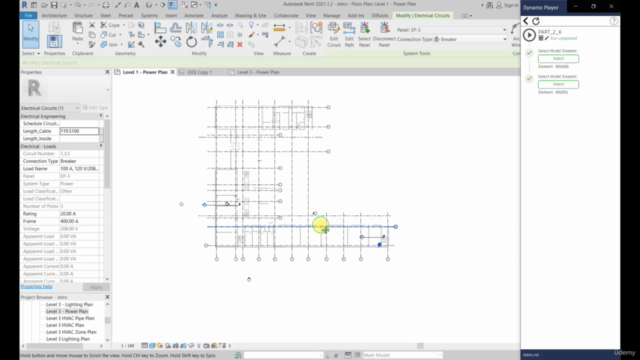Screen dimensions: 640x360
Task: Click the Edit Circuit tool
Action: click(333, 35)
